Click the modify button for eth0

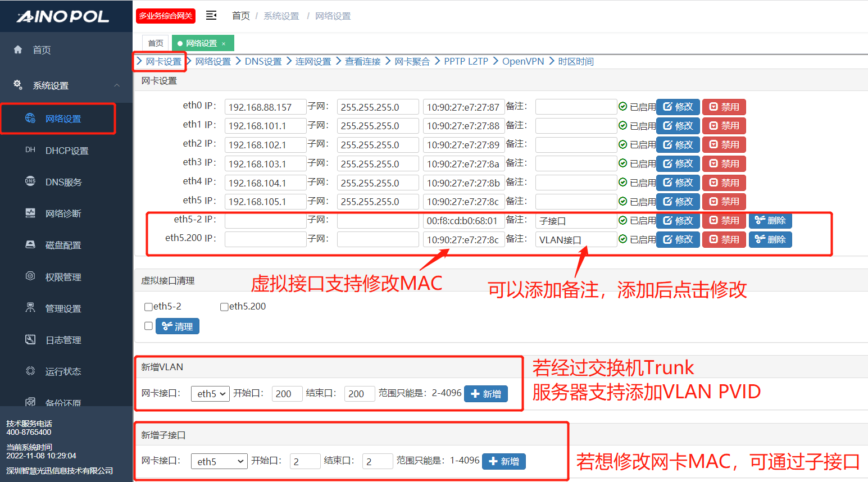click(678, 107)
